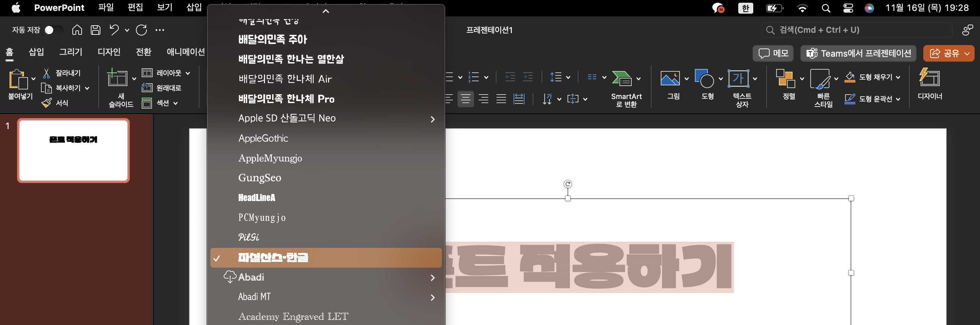Expand the Shape Outline (도형 윤곽선) dropdown arrow
Screen dimensions: 980x325
pyautogui.click(x=898, y=99)
